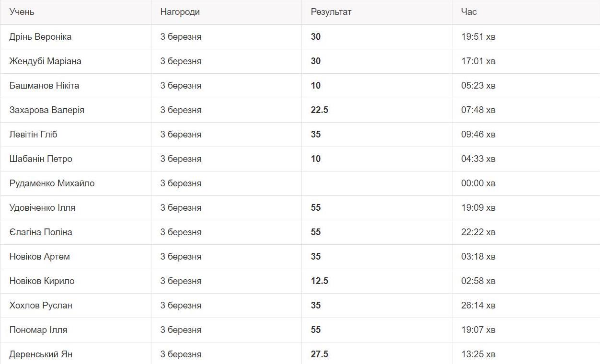Click student Єлагіна Поліна
This screenshot has height=364, width=600.
[41, 232]
